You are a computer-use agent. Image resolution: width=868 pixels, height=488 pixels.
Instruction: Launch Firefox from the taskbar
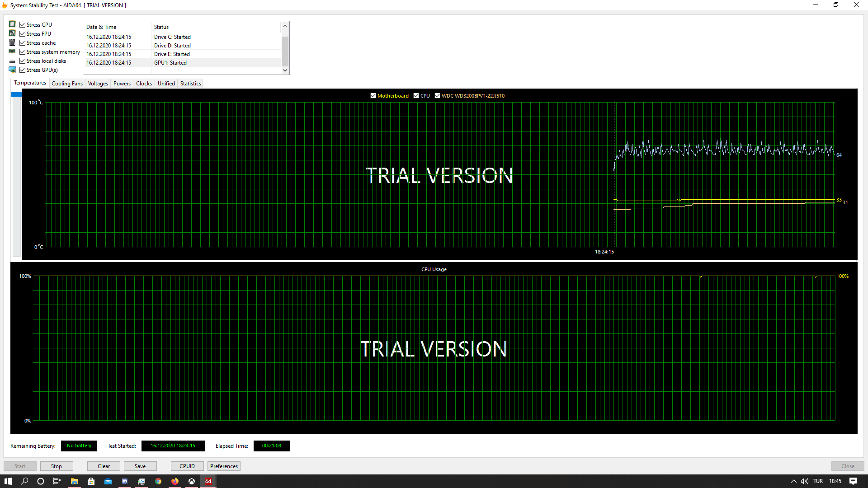point(175,481)
